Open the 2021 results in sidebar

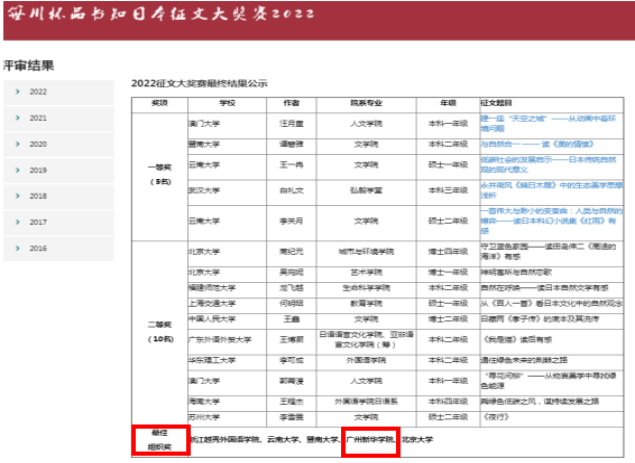click(38, 118)
